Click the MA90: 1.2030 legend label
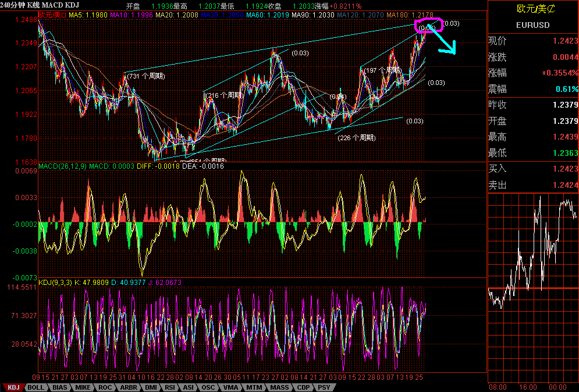 (x=313, y=15)
